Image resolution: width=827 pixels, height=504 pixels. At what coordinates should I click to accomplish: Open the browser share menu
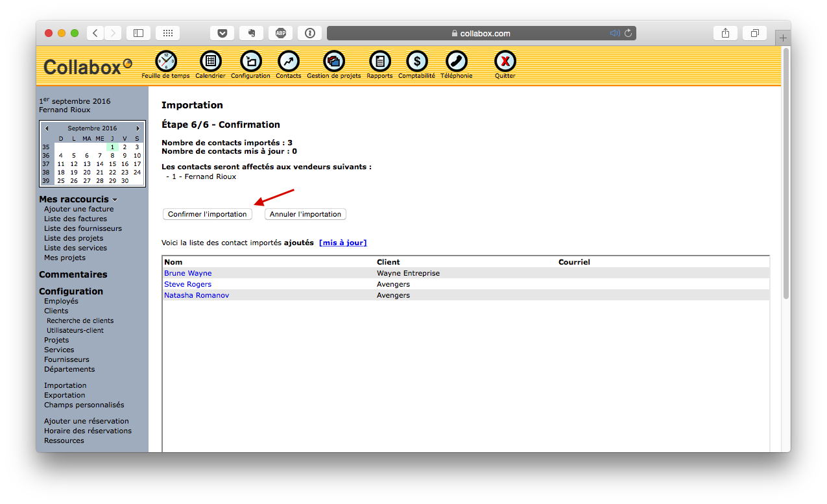pyautogui.click(x=725, y=32)
